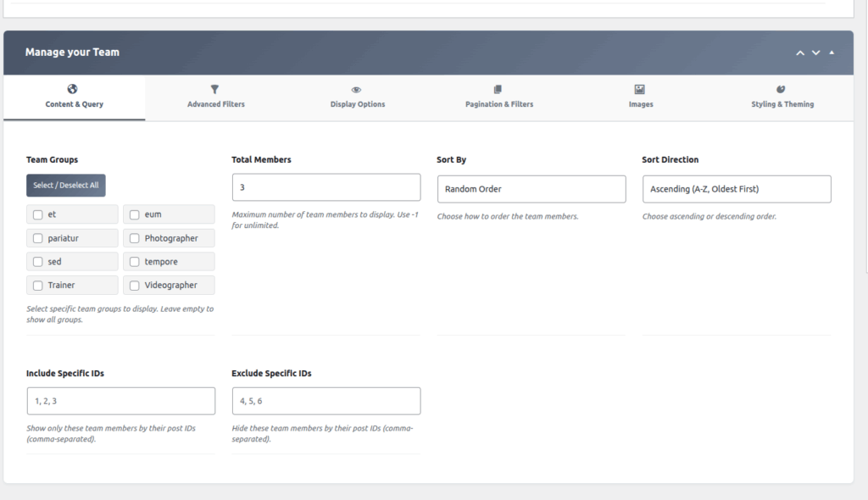Click the globe icon above Content & Query
Viewport: 868px width, 500px height.
tap(73, 89)
